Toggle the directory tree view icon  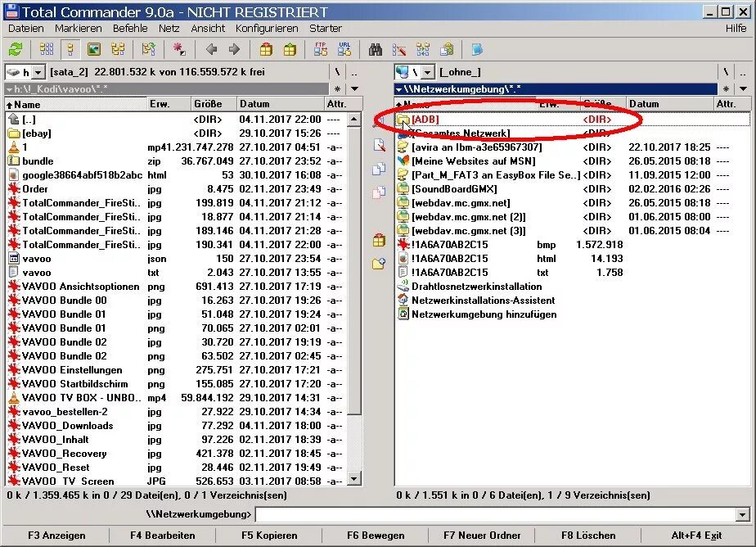pyautogui.click(x=118, y=49)
